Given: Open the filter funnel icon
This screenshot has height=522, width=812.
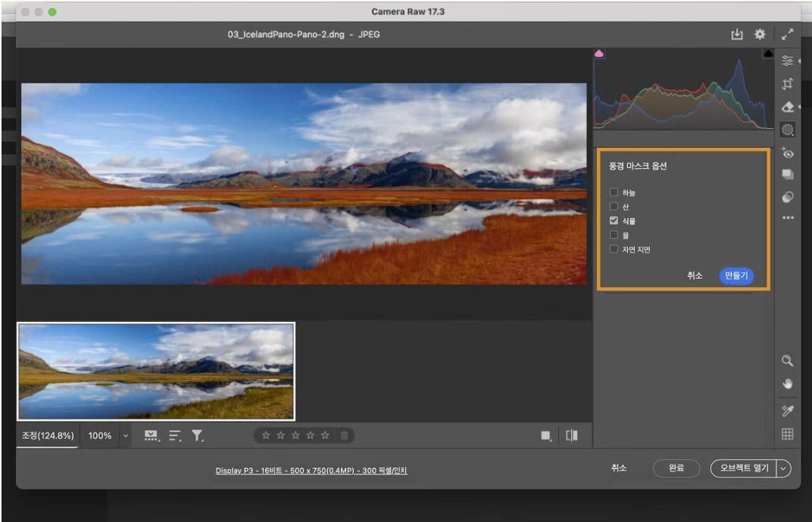Looking at the screenshot, I should click(197, 436).
